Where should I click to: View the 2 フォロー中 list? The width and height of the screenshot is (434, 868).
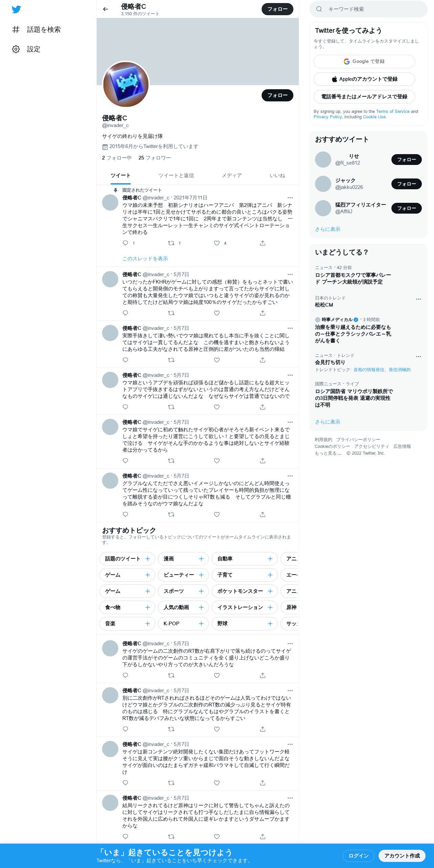click(x=117, y=158)
